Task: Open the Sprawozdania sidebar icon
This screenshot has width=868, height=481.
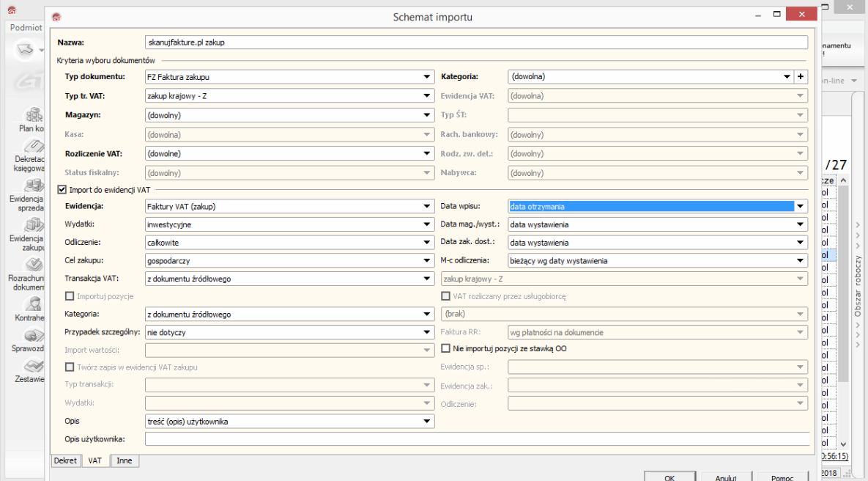Action: (33, 337)
